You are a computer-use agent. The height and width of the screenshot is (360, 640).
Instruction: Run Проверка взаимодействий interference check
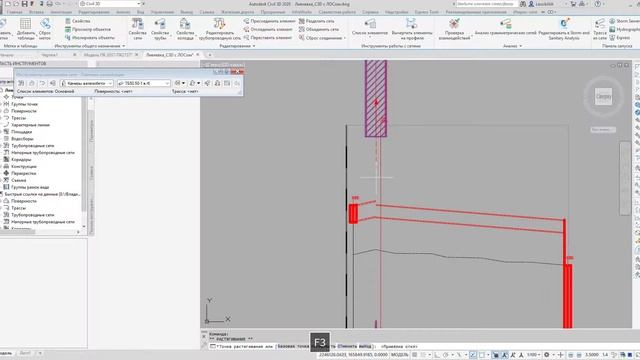(454, 29)
